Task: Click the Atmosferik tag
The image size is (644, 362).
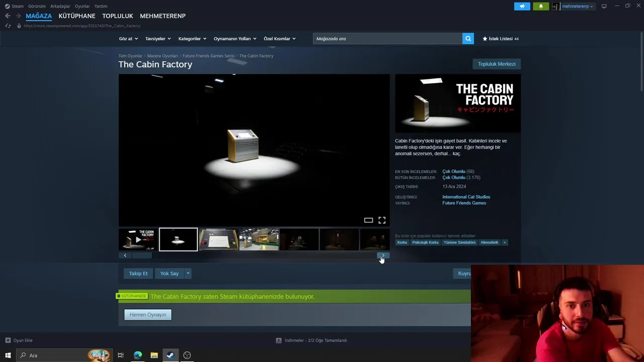Action: tap(489, 242)
